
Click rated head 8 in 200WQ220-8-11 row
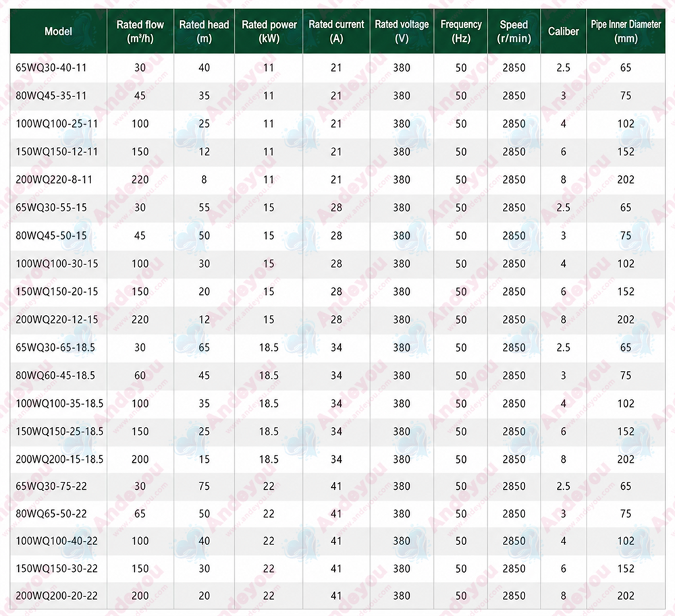[x=204, y=179]
